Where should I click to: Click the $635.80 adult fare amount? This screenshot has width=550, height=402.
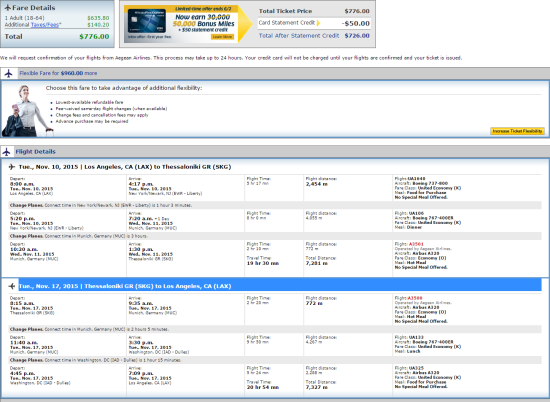point(98,18)
